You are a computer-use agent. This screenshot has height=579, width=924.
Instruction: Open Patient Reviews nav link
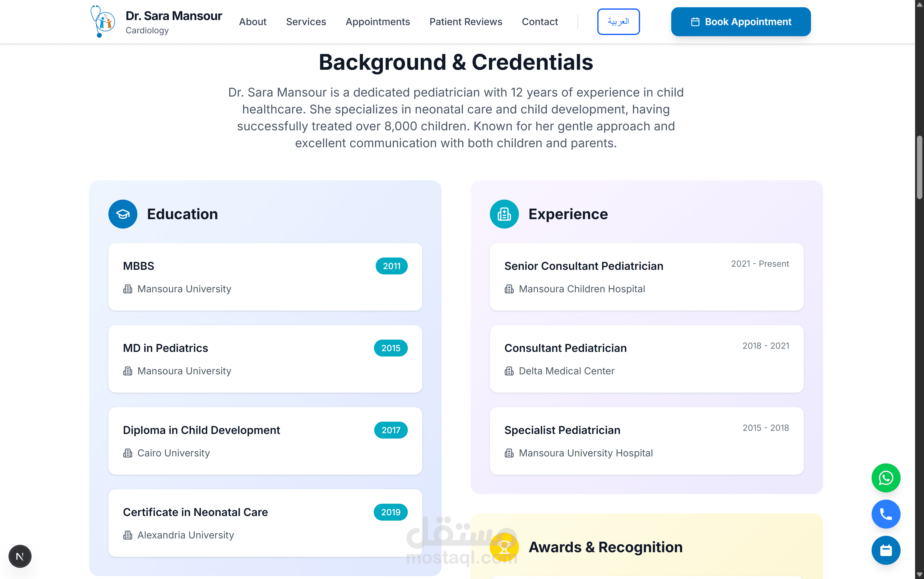point(466,22)
